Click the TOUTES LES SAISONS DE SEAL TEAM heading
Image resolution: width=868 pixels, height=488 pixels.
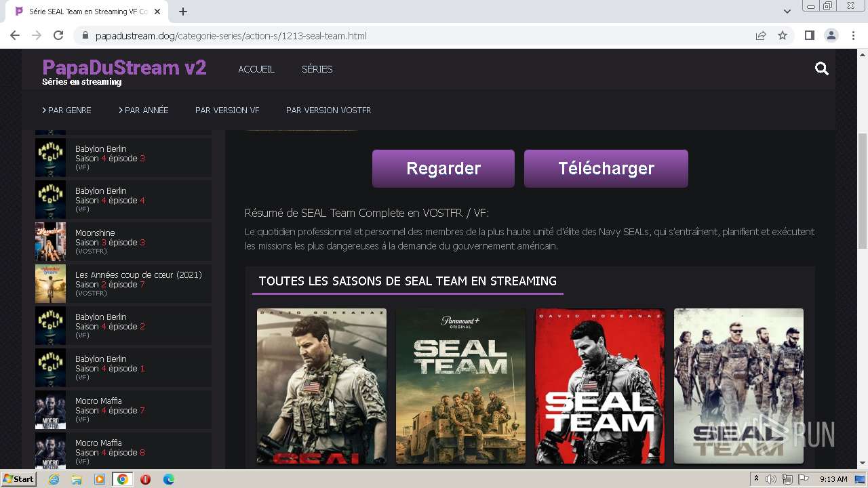(408, 281)
